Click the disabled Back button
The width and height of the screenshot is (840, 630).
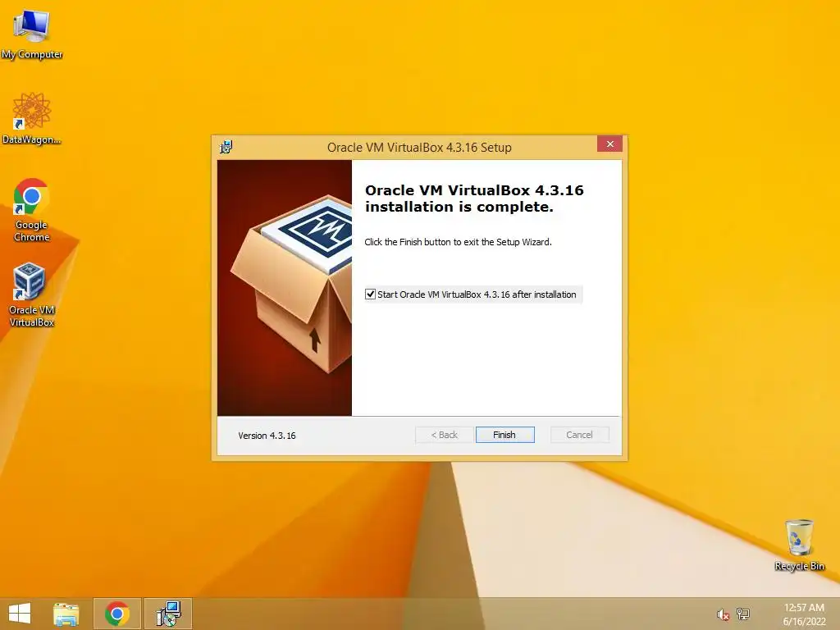click(x=444, y=435)
